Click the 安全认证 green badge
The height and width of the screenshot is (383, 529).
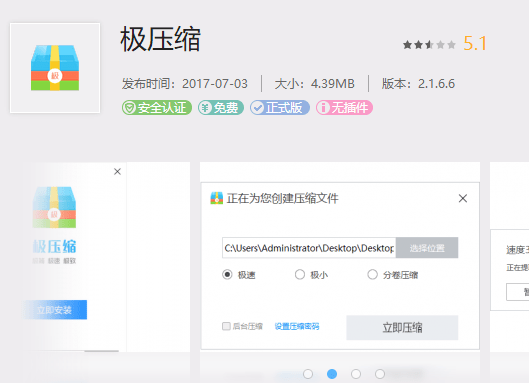point(157,108)
